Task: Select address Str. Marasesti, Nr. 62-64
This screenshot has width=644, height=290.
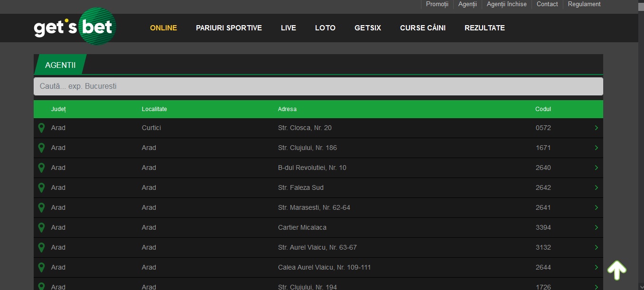Action: [314, 207]
